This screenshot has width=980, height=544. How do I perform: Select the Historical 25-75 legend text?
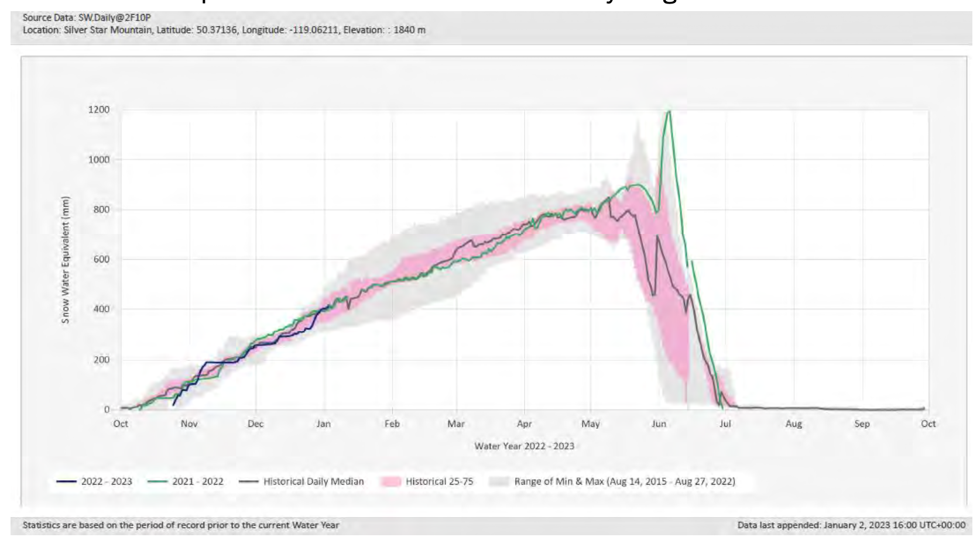[439, 481]
